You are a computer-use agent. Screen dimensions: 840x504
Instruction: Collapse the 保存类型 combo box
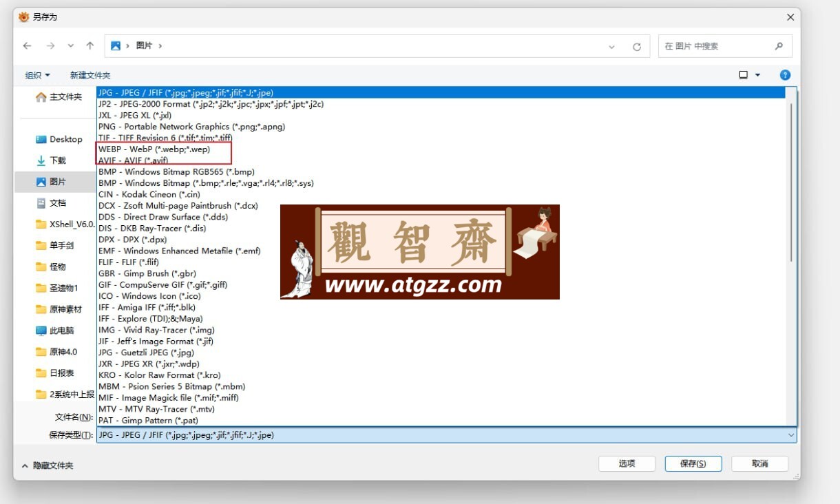(x=791, y=435)
